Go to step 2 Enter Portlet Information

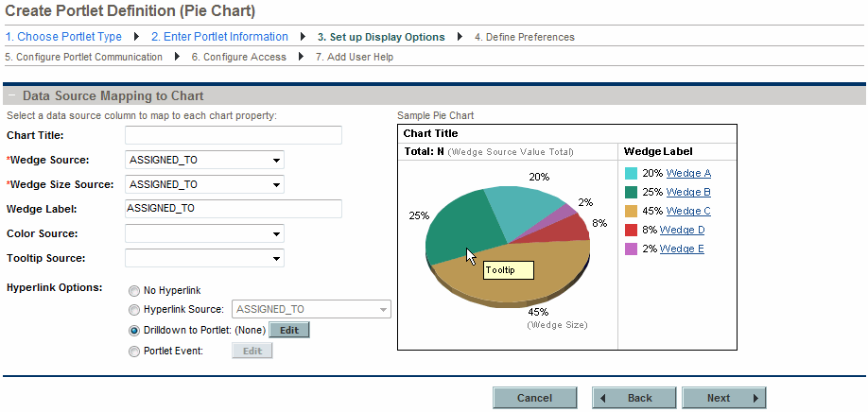pyautogui.click(x=219, y=37)
